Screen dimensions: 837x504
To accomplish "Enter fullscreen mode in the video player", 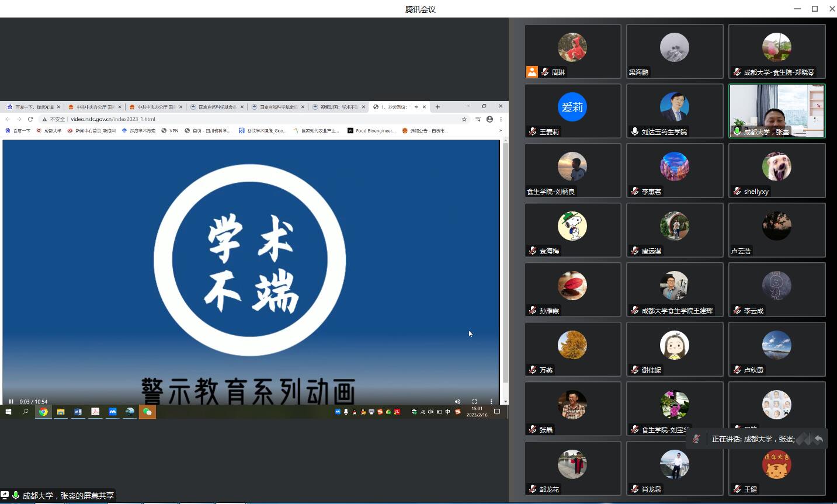I will 474,402.
